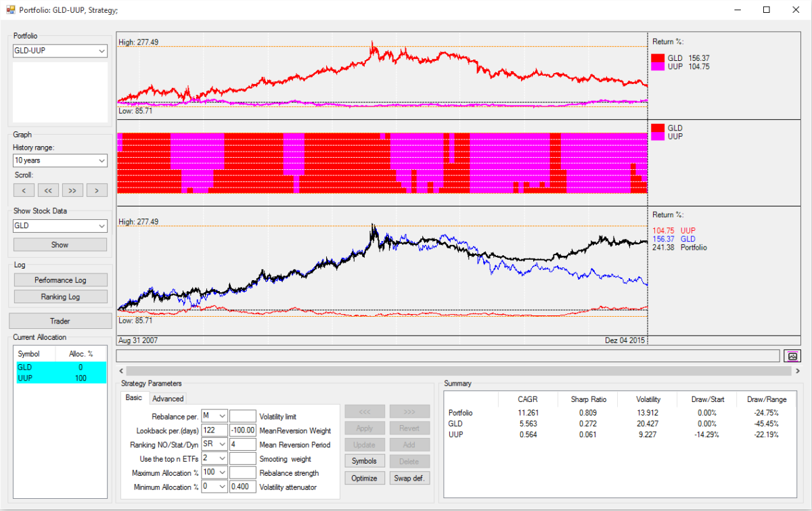Open the History range 10 years dropdown
Viewport: 812px width, 511px height.
point(60,160)
